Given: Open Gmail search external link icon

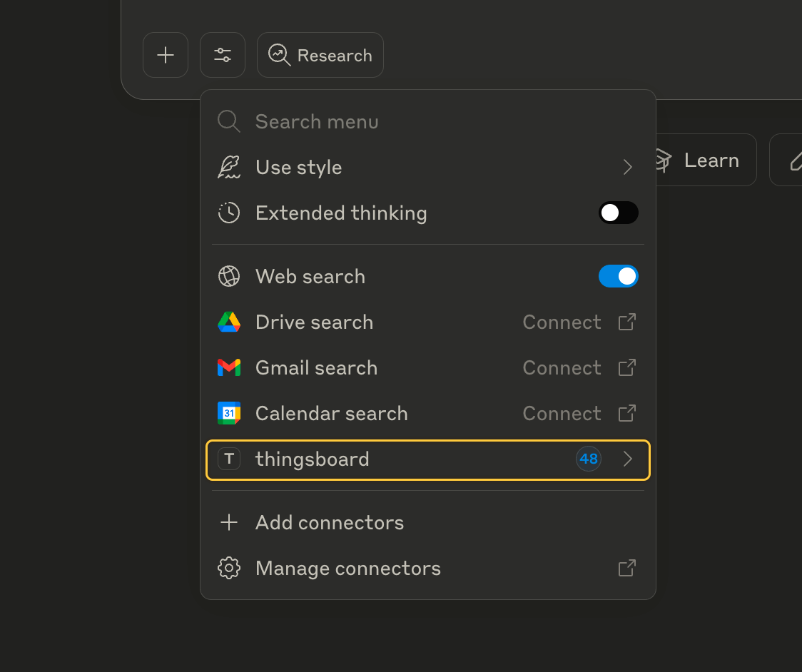Looking at the screenshot, I should click(x=626, y=368).
